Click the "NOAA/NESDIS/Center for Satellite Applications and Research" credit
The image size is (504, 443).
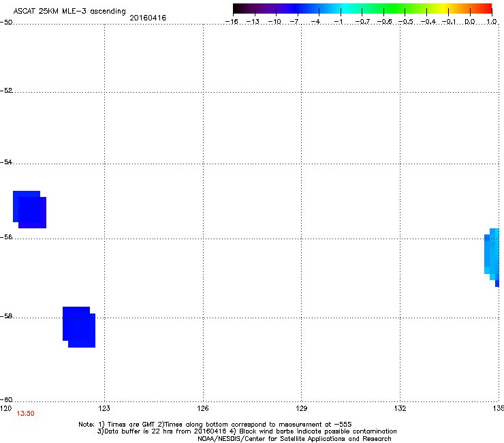(294, 439)
